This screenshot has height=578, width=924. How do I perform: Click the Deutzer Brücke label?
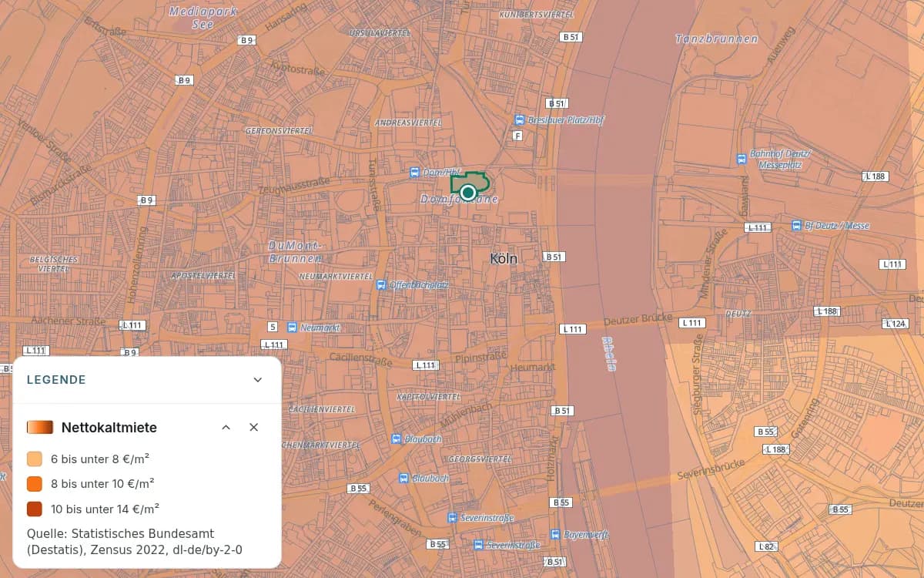pyautogui.click(x=638, y=319)
